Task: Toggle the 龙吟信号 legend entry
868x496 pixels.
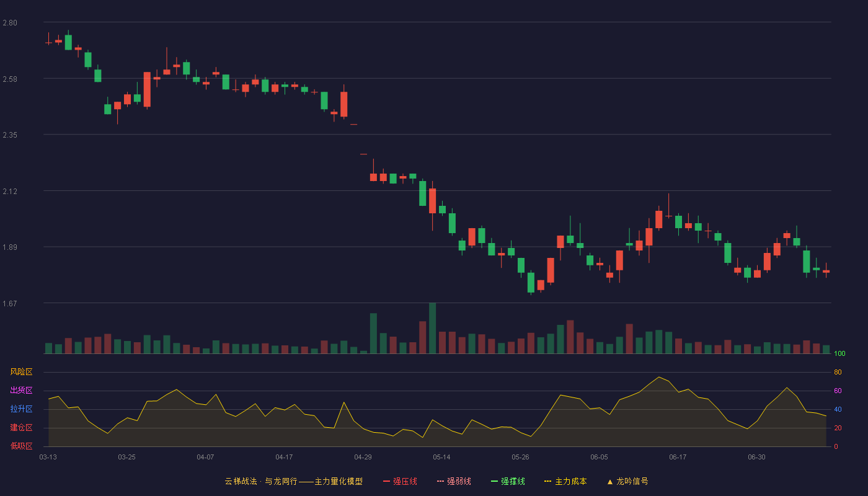Action: [627, 481]
